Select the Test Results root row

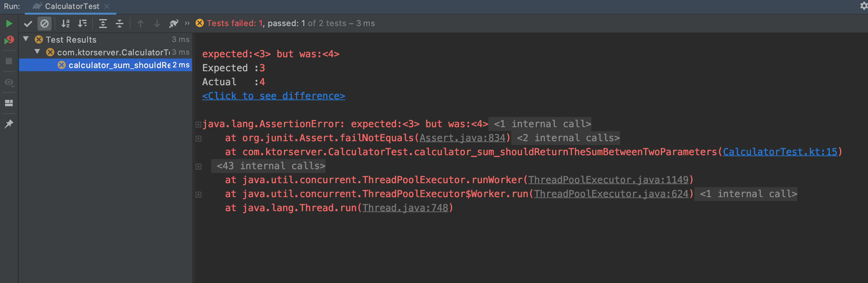pyautogui.click(x=106, y=39)
